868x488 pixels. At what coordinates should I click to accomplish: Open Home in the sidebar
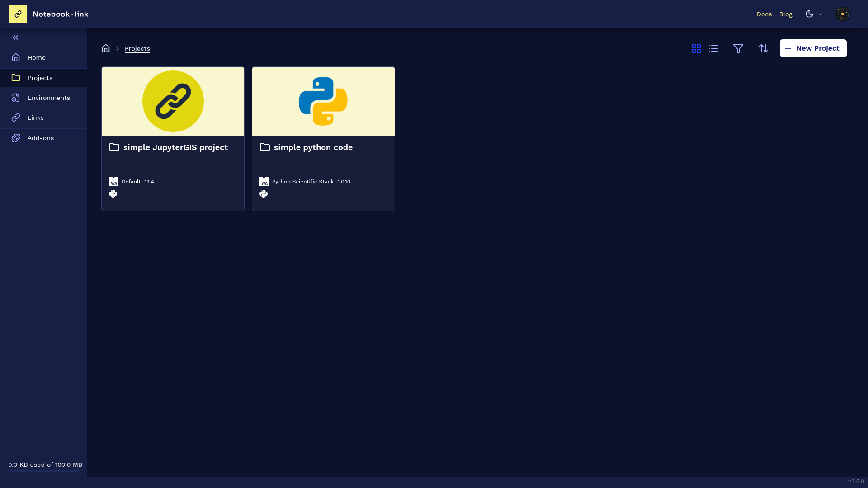pyautogui.click(x=43, y=57)
